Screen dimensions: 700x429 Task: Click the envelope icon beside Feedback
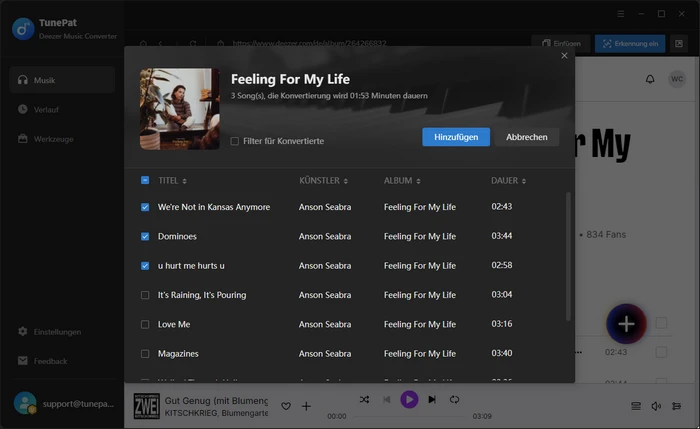[x=22, y=361]
